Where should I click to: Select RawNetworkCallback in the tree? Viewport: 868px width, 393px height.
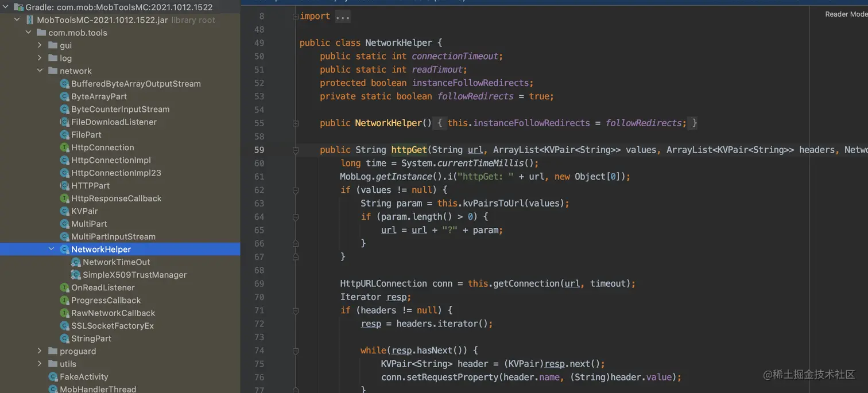coord(113,313)
